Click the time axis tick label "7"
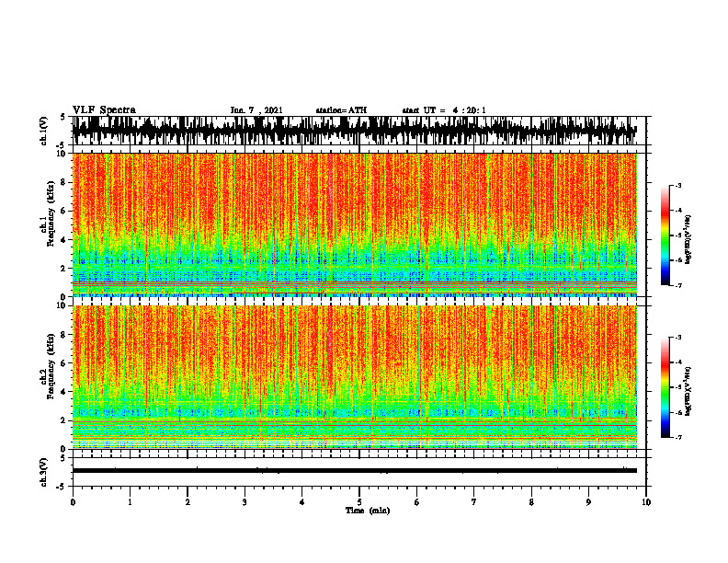 click(474, 502)
